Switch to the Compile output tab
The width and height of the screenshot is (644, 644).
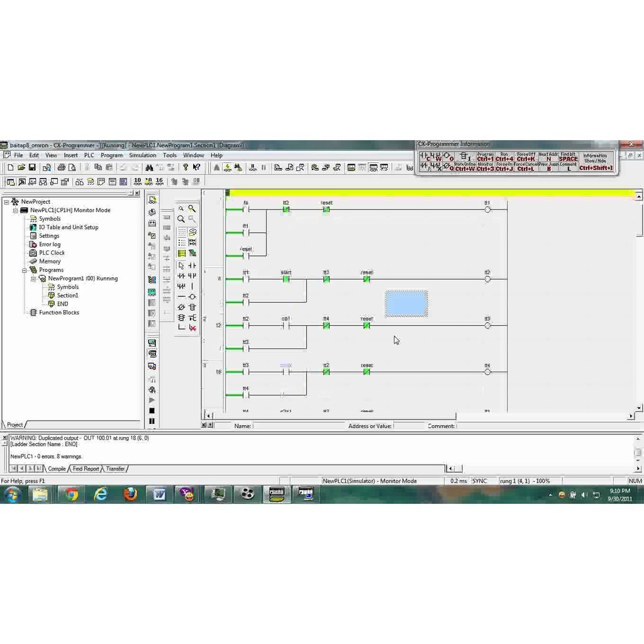coord(57,469)
